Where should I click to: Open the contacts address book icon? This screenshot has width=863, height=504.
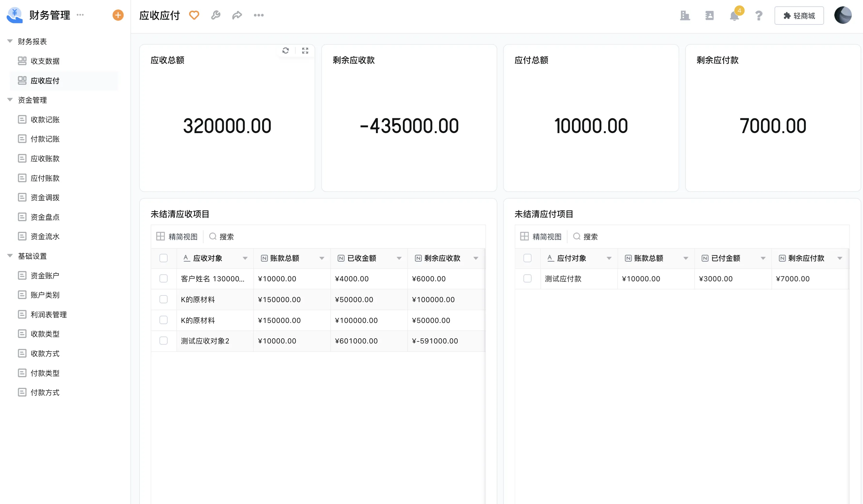click(x=710, y=16)
